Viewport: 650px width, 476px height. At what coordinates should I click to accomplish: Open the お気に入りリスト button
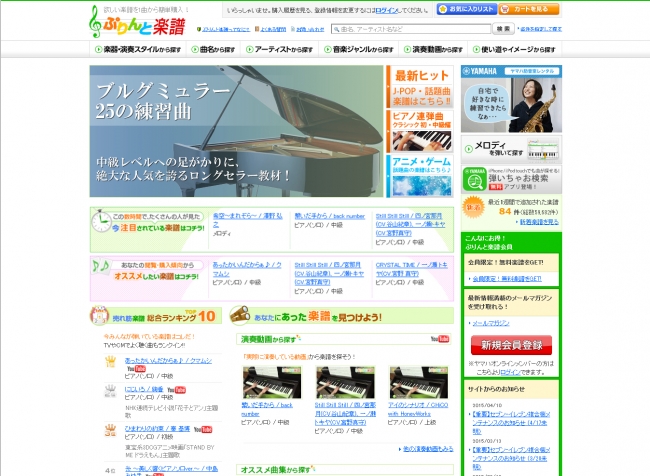click(465, 9)
